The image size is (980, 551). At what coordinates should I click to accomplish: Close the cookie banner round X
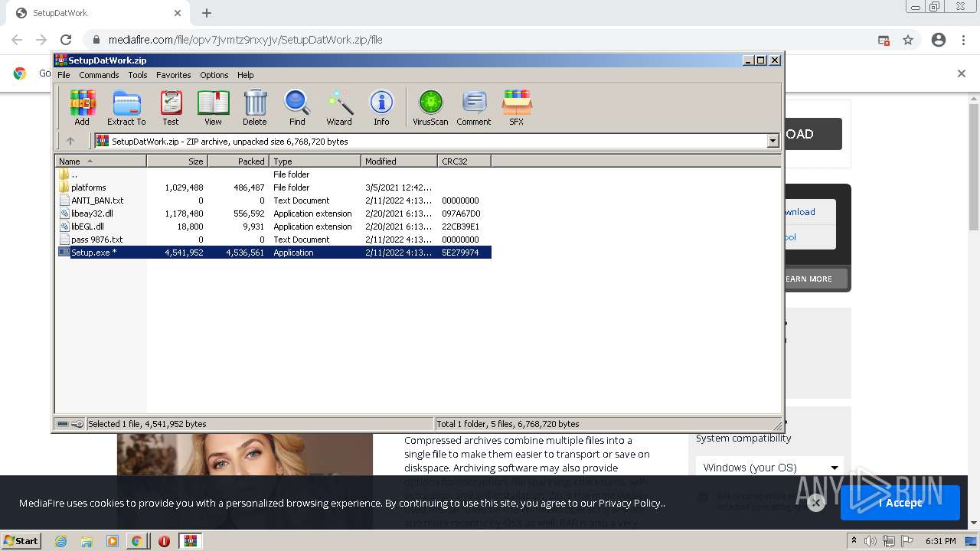(816, 503)
